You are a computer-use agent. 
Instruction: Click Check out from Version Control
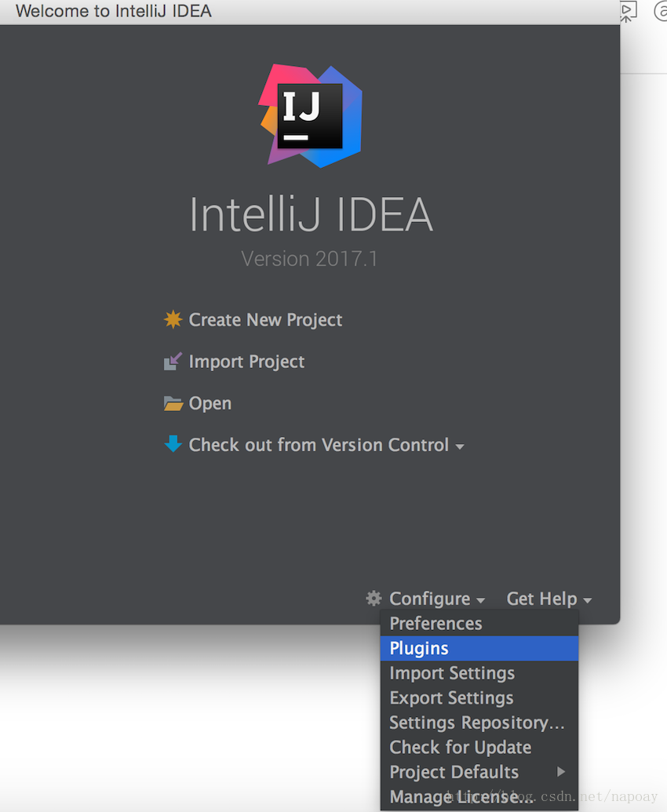pos(319,445)
